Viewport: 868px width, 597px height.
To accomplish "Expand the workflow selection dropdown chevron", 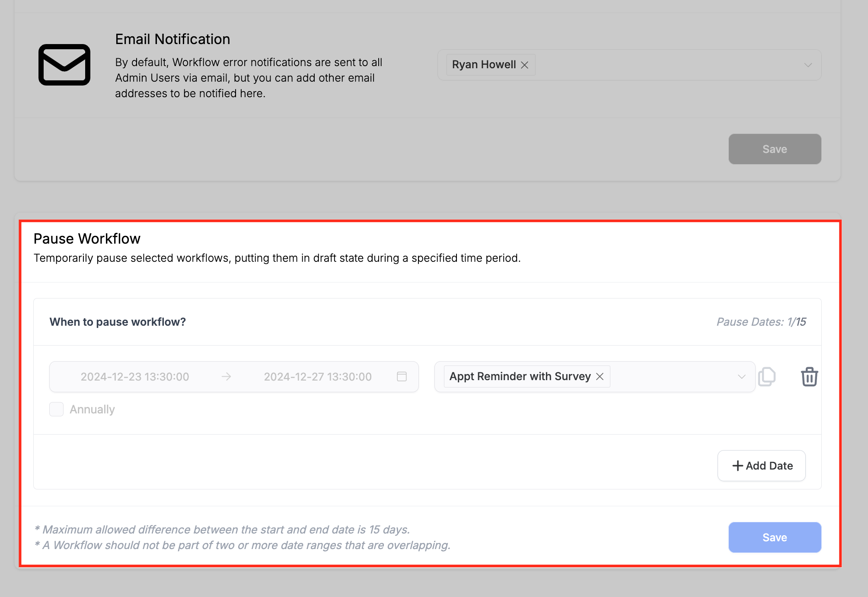I will point(741,377).
